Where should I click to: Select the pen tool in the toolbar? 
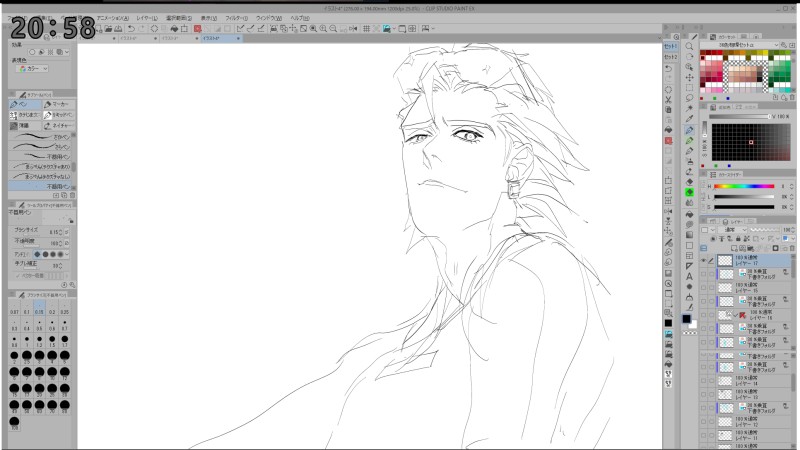(690, 130)
